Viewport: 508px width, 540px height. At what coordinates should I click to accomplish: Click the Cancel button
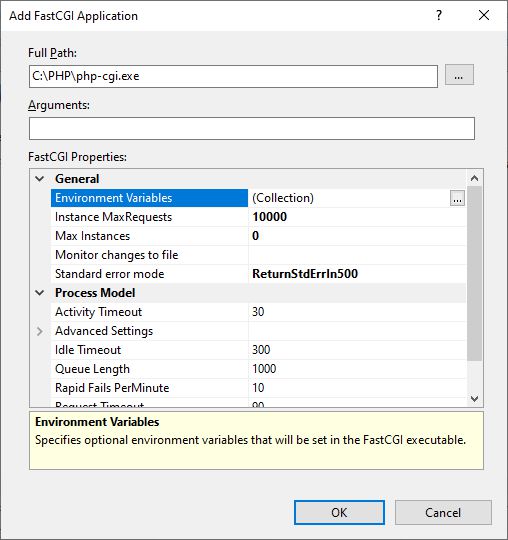443,512
